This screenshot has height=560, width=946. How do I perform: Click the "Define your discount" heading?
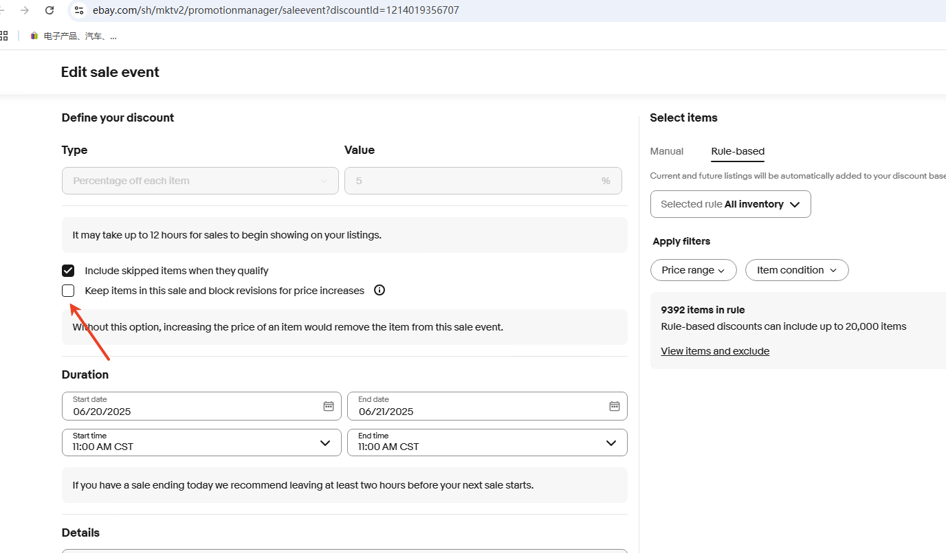pos(118,117)
